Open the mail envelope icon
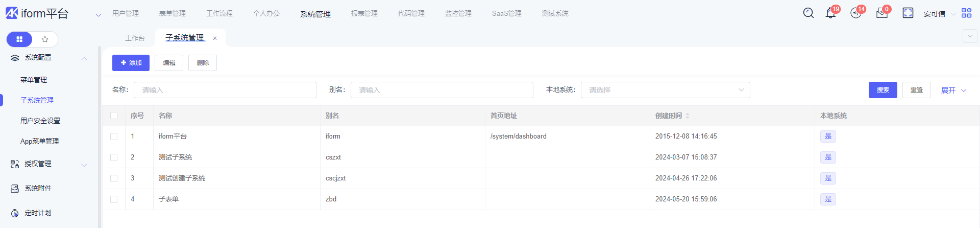 click(x=881, y=13)
